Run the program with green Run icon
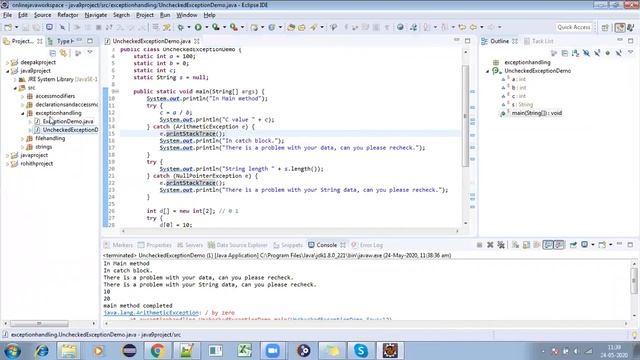The image size is (640, 360). pos(198,27)
